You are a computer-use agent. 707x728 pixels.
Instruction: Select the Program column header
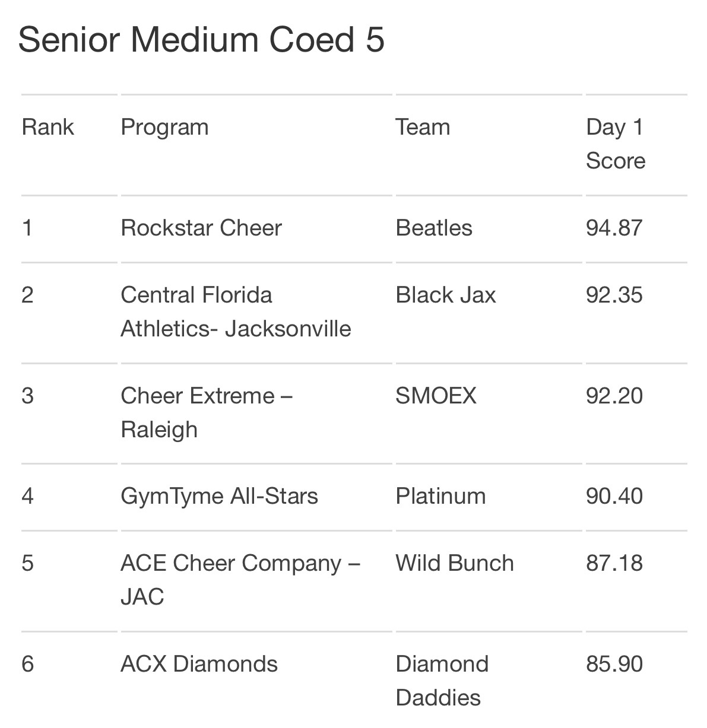click(x=164, y=128)
